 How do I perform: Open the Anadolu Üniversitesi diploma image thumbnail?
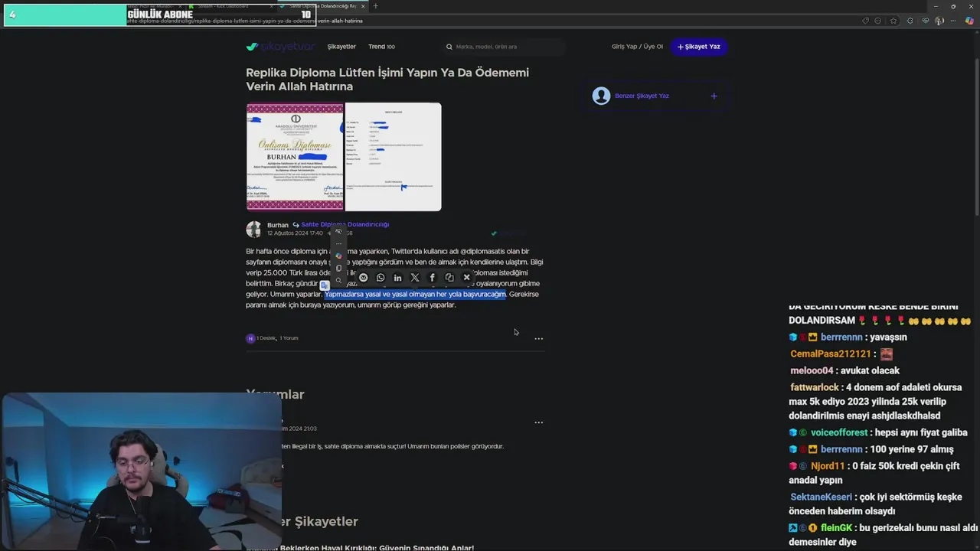click(295, 157)
